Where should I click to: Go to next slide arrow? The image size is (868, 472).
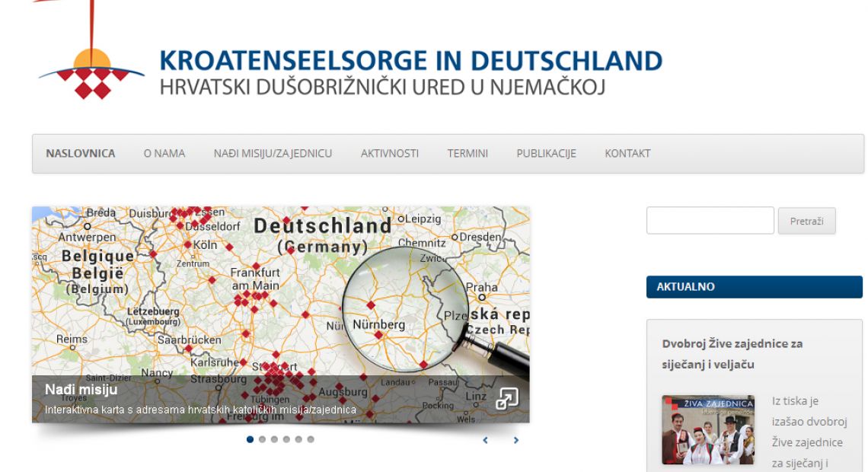(x=516, y=441)
